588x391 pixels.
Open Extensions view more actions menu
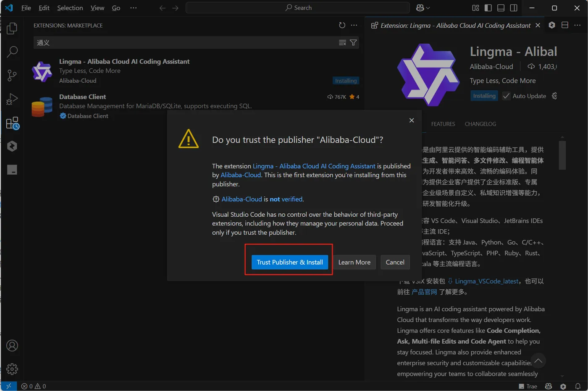tap(354, 25)
